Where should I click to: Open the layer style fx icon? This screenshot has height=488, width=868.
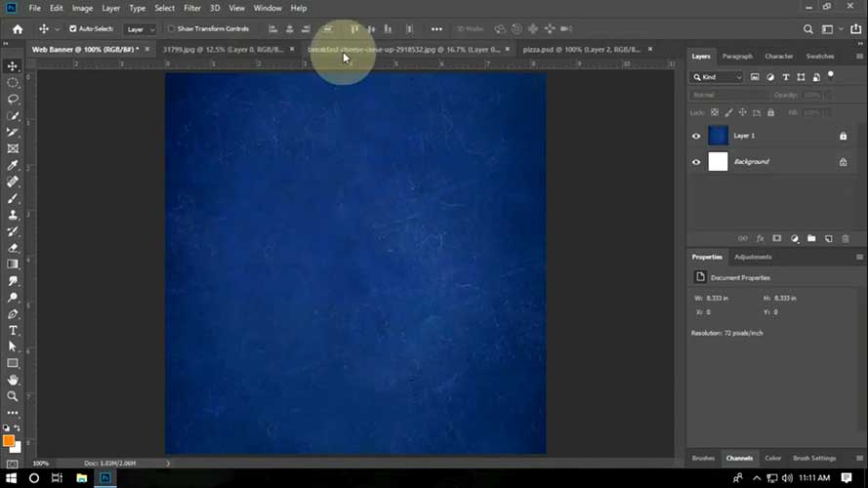(x=760, y=237)
